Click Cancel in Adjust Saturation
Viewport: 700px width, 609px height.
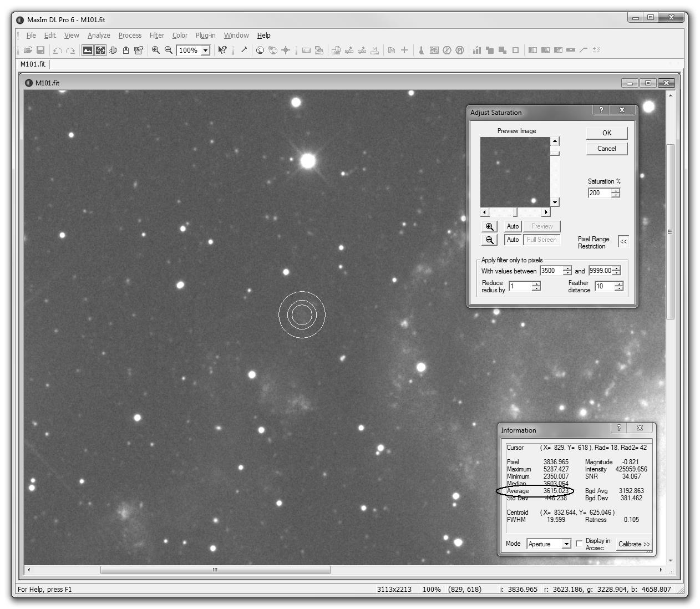coord(607,149)
